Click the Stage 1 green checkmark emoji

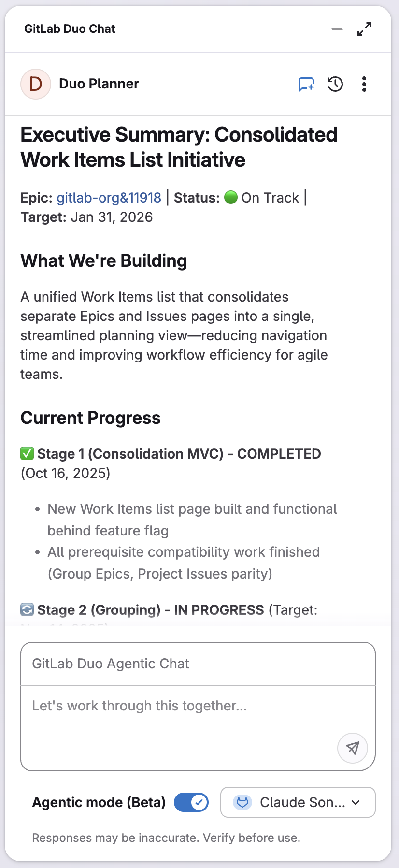pyautogui.click(x=27, y=454)
